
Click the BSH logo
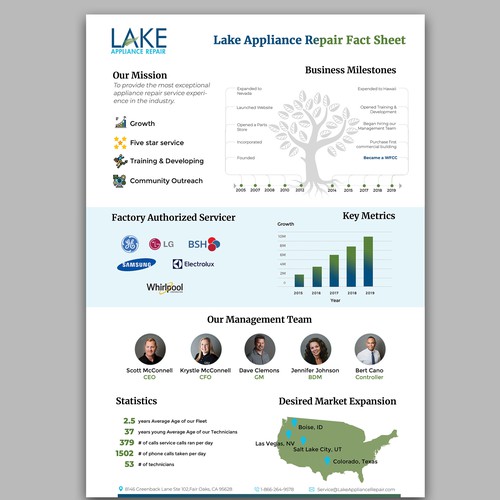(x=204, y=244)
